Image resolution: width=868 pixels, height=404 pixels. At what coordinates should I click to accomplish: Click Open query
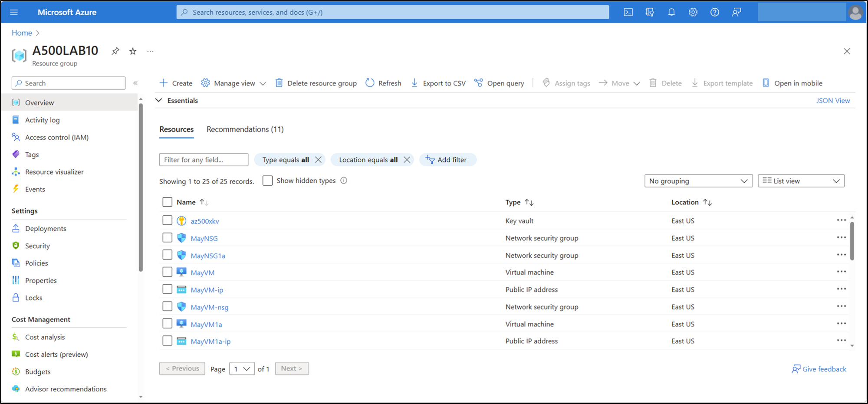tap(499, 83)
